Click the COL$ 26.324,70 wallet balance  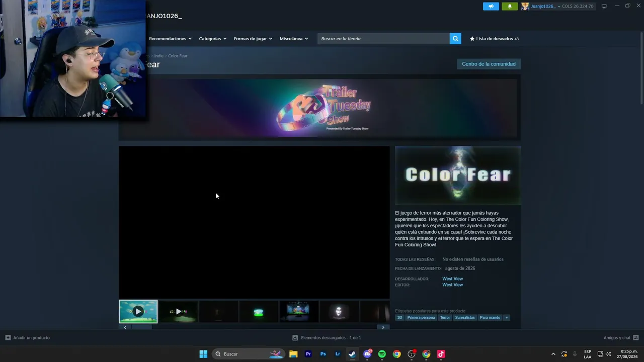pyautogui.click(x=578, y=7)
